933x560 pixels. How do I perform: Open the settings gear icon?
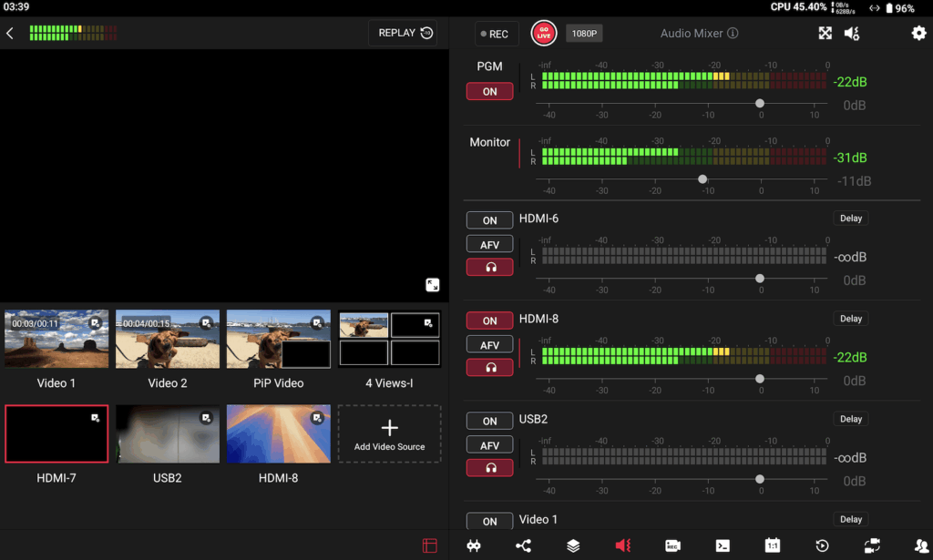point(918,34)
